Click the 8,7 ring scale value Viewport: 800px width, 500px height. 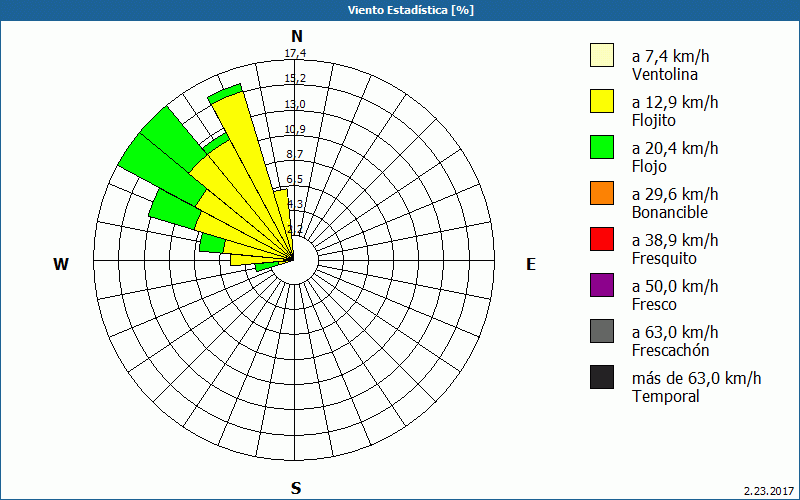(x=295, y=154)
